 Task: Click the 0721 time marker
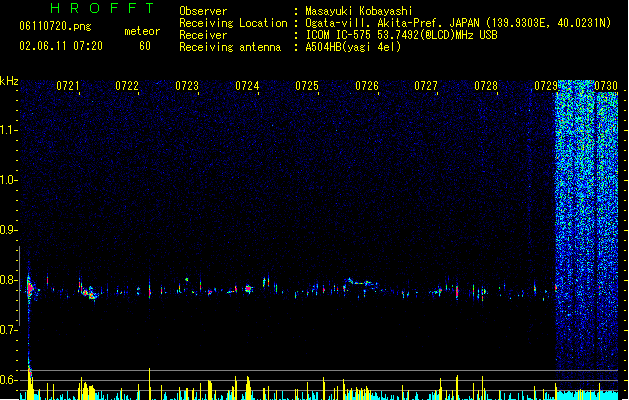click(x=68, y=86)
